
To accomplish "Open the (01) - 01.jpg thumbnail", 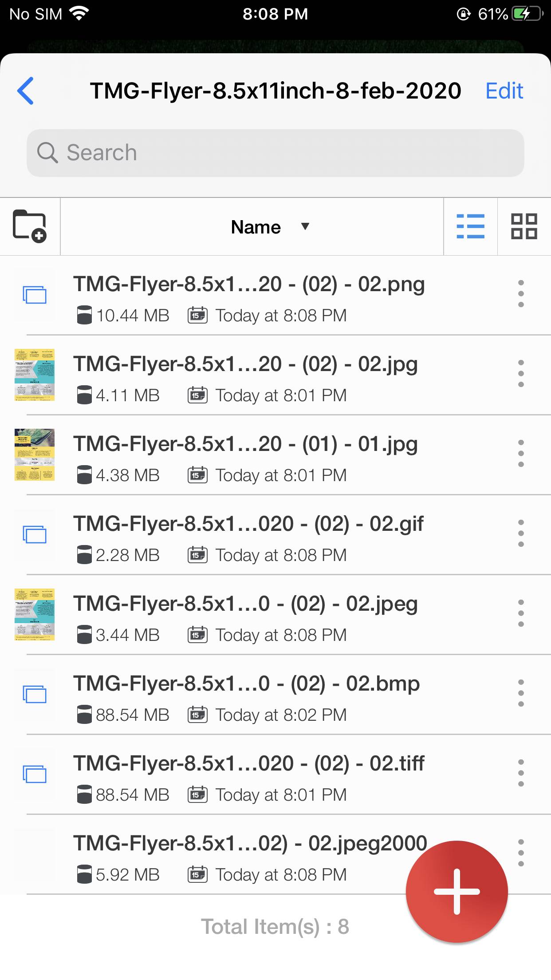I will (x=35, y=454).
